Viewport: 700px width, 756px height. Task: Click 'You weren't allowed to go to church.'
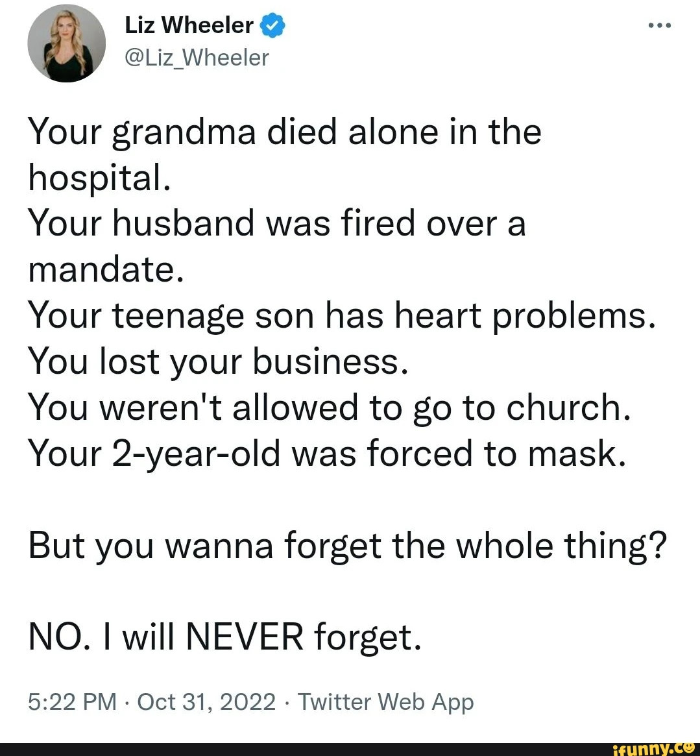pos(330,408)
